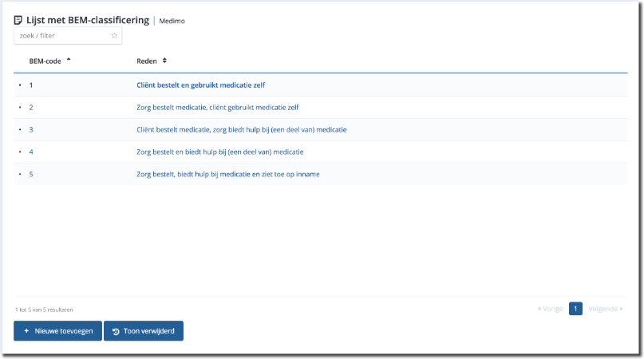Open 'Zorg bestelt, biedt hulp bij medicatie' reason
644x359 pixels.
click(227, 174)
